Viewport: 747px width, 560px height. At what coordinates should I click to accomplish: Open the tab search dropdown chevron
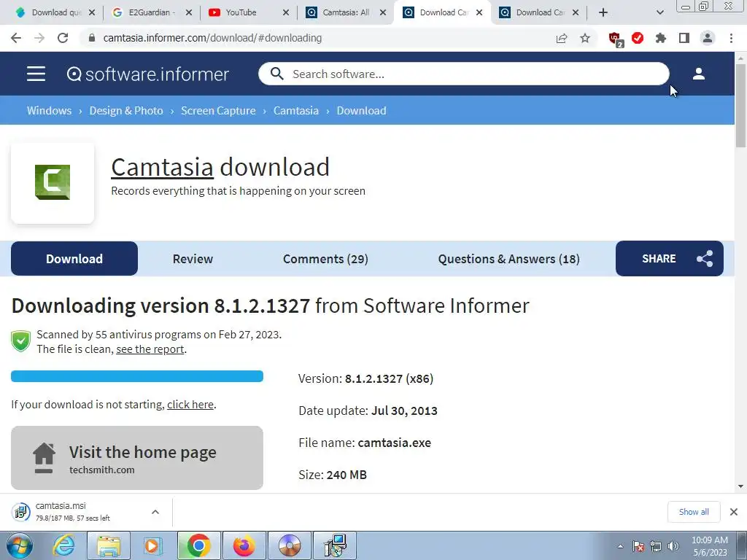point(659,12)
